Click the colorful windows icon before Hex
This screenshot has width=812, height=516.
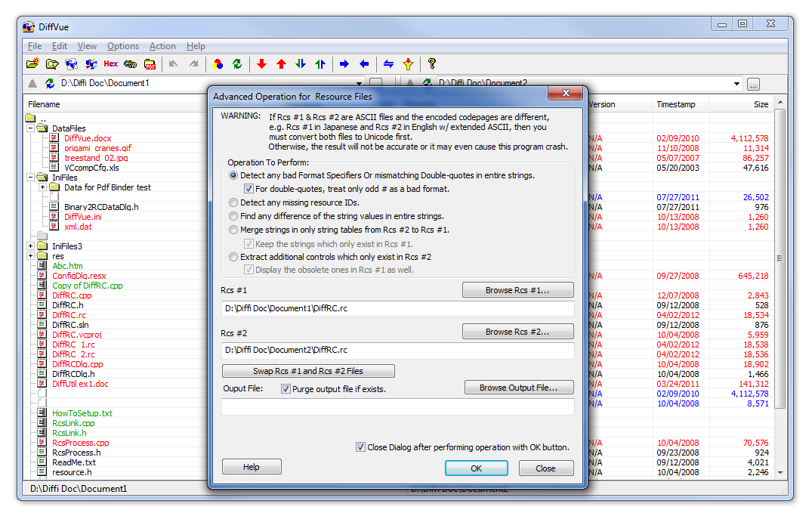pos(91,63)
